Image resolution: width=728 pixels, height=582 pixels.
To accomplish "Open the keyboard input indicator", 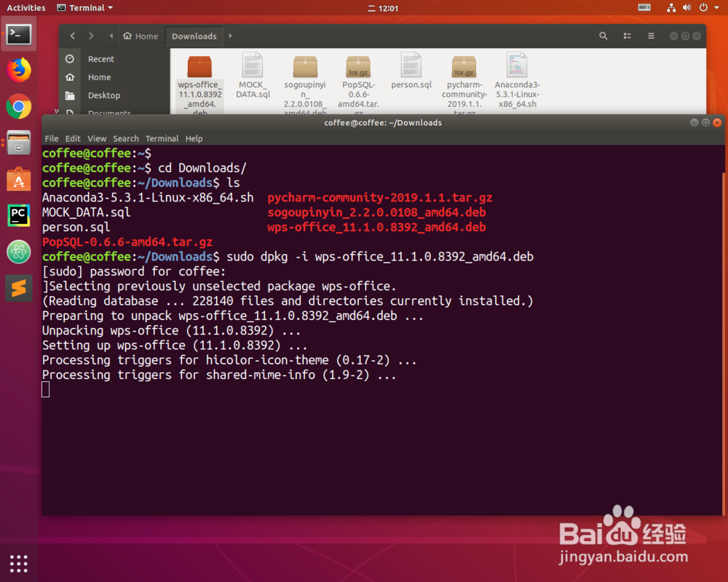I will point(644,7).
